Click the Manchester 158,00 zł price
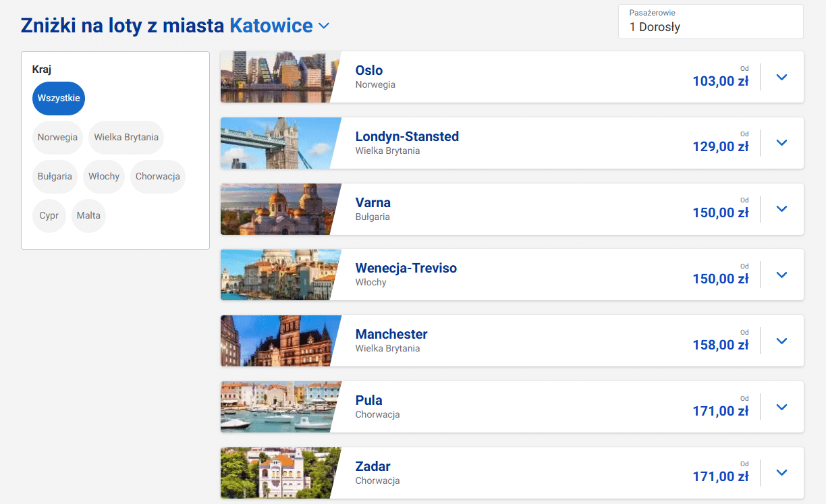 pos(720,345)
